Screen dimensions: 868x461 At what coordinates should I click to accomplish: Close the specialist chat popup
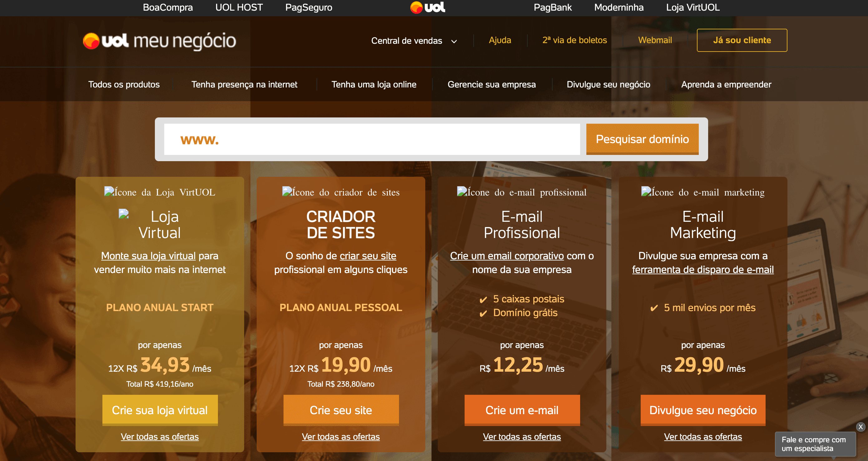(x=860, y=427)
